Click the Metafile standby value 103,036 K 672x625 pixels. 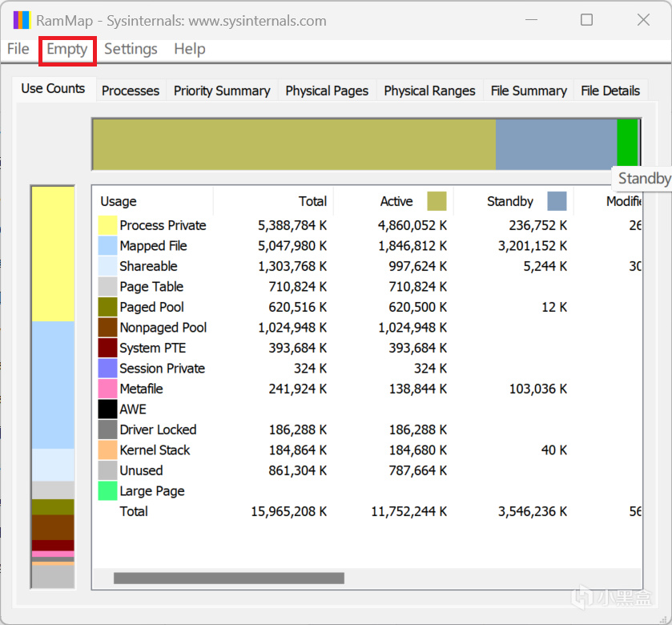pyautogui.click(x=538, y=389)
